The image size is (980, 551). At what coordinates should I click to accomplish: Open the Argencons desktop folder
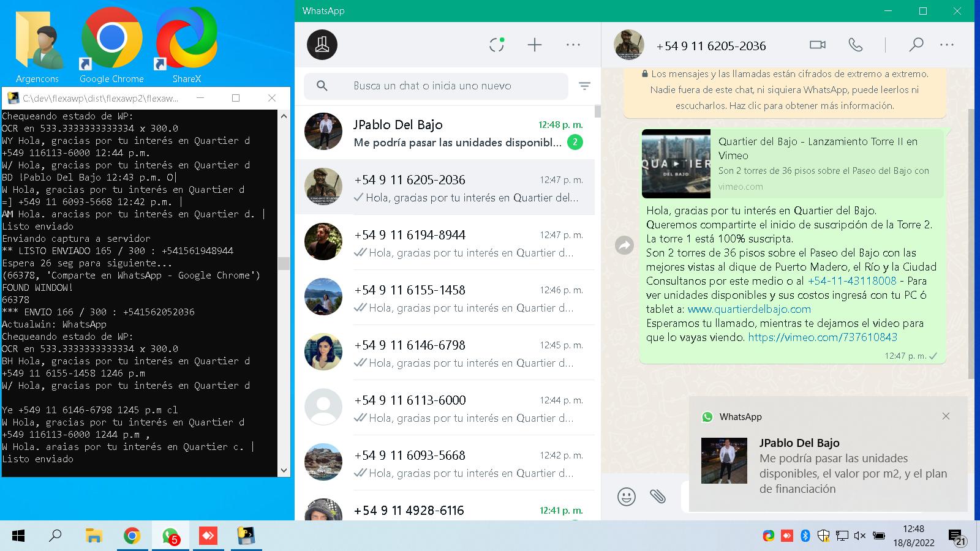pos(37,46)
